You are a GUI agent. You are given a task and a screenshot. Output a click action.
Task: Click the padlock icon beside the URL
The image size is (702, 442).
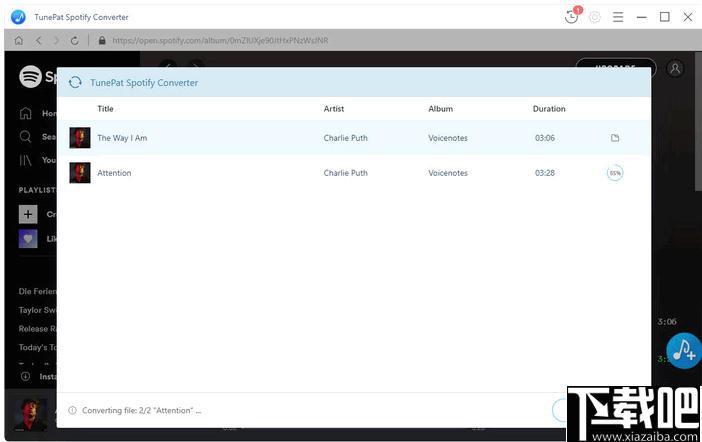click(x=102, y=40)
